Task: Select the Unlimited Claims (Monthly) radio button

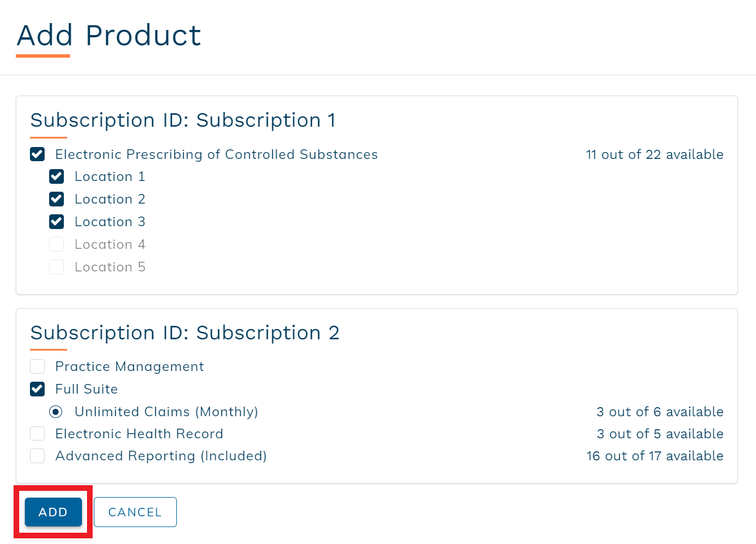Action: [55, 412]
